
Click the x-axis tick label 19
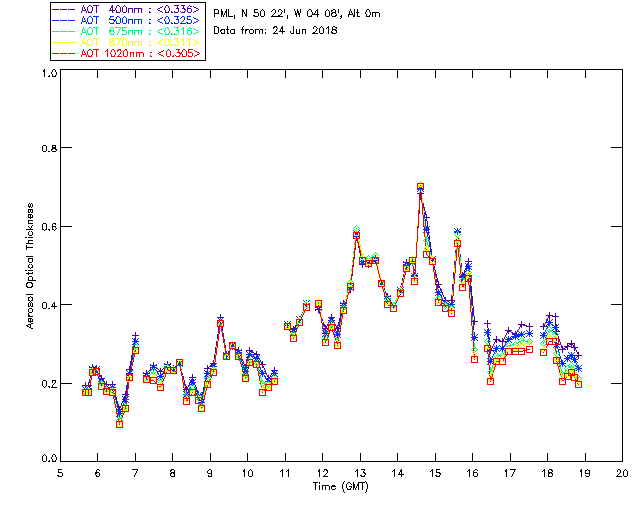[585, 473]
